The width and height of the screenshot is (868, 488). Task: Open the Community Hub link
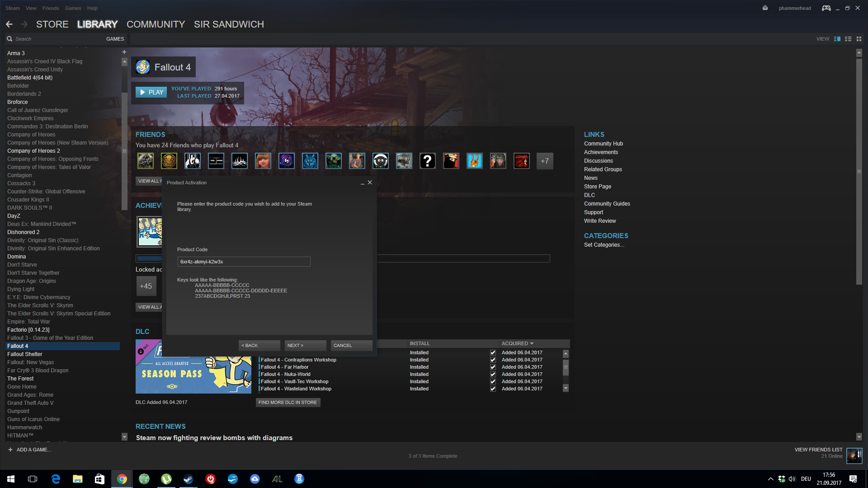click(603, 144)
